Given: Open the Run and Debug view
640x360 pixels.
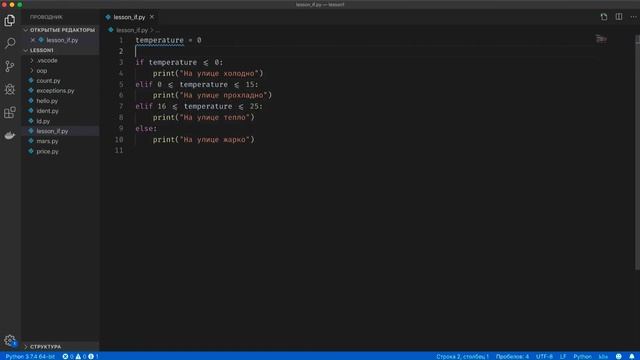Looking at the screenshot, I should point(10,89).
